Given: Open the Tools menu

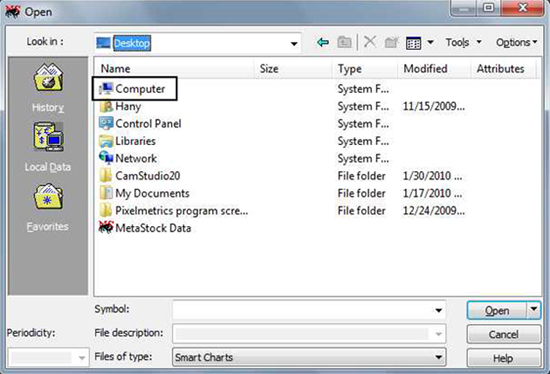Looking at the screenshot, I should (x=463, y=42).
